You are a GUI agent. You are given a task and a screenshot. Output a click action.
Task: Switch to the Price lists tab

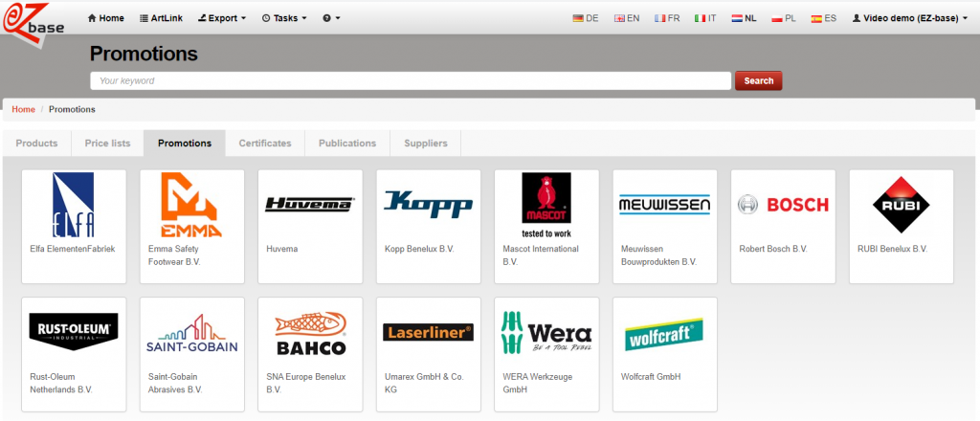click(107, 144)
